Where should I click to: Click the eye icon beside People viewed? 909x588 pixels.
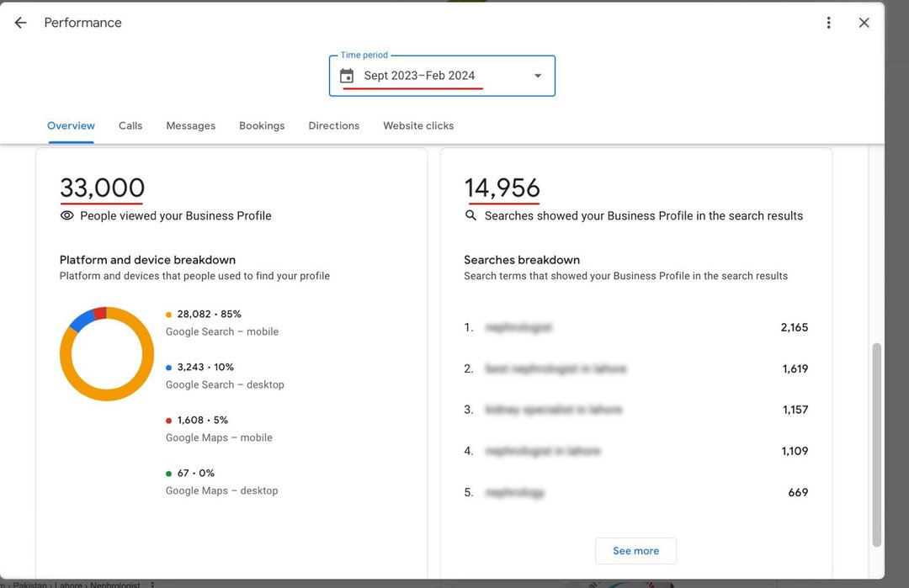(67, 215)
